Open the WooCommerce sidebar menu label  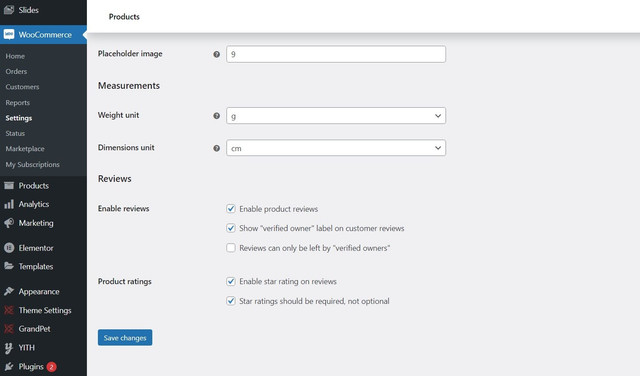click(x=45, y=35)
